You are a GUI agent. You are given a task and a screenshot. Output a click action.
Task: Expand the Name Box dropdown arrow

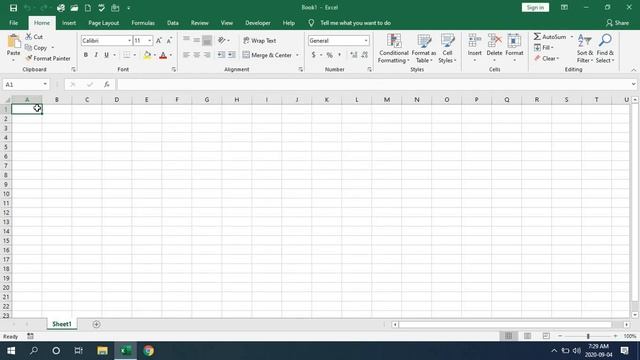45,84
